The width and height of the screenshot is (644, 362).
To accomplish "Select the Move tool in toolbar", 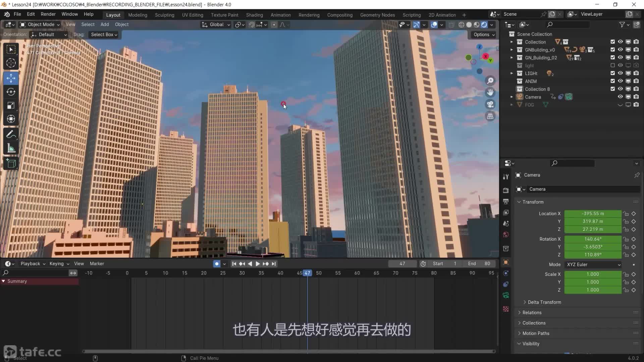I will [x=11, y=78].
